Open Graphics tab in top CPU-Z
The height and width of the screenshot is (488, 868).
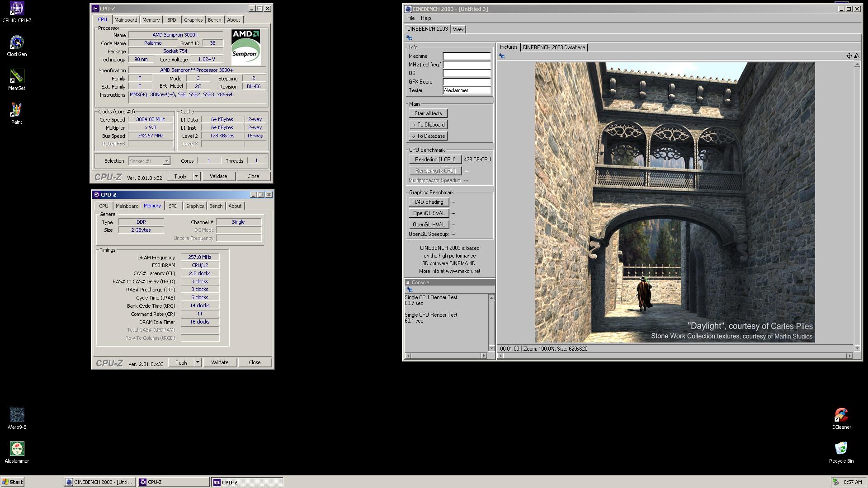click(193, 20)
